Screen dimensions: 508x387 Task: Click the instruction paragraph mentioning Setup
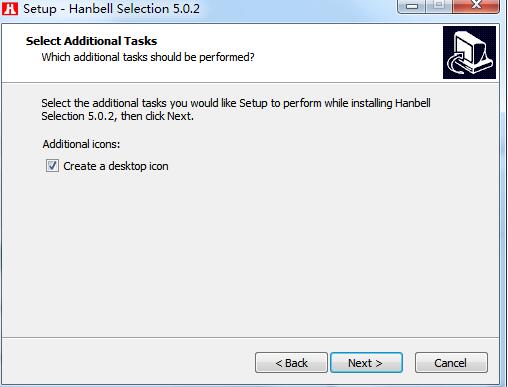coord(236,110)
